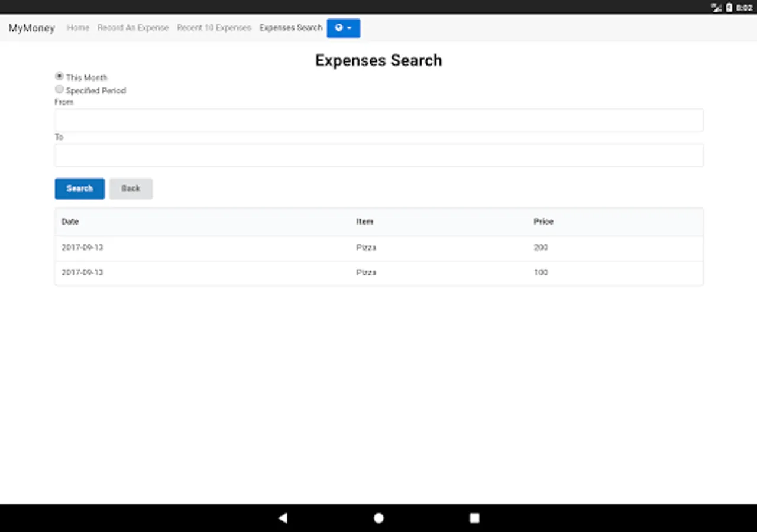This screenshot has height=532, width=757.
Task: Open Recent 10 Expenses page
Action: pos(214,28)
